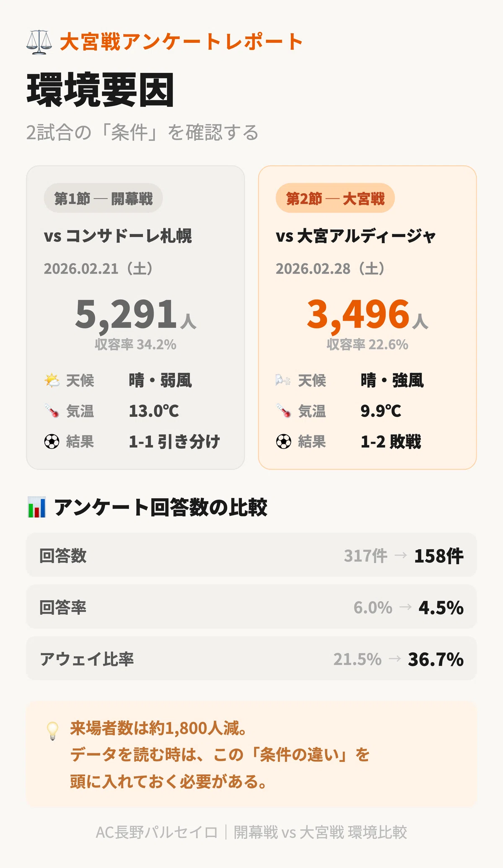The image size is (503, 868).
Task: Click the balance scale icon in header
Action: coord(39,42)
